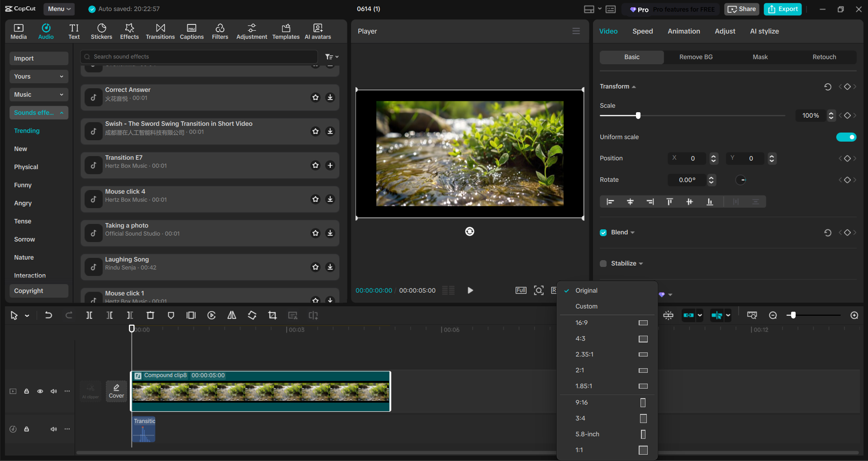Open the Effects panel
The height and width of the screenshot is (461, 868).
coord(129,31)
